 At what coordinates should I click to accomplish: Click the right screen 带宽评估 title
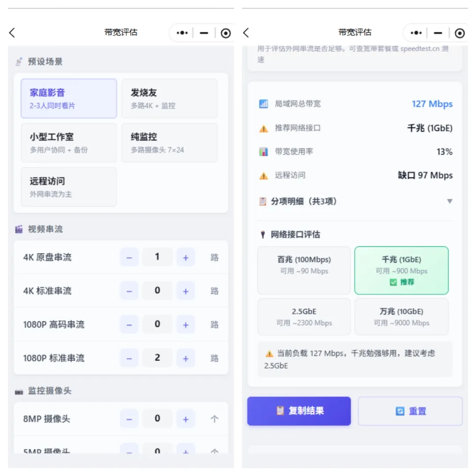pos(355,32)
